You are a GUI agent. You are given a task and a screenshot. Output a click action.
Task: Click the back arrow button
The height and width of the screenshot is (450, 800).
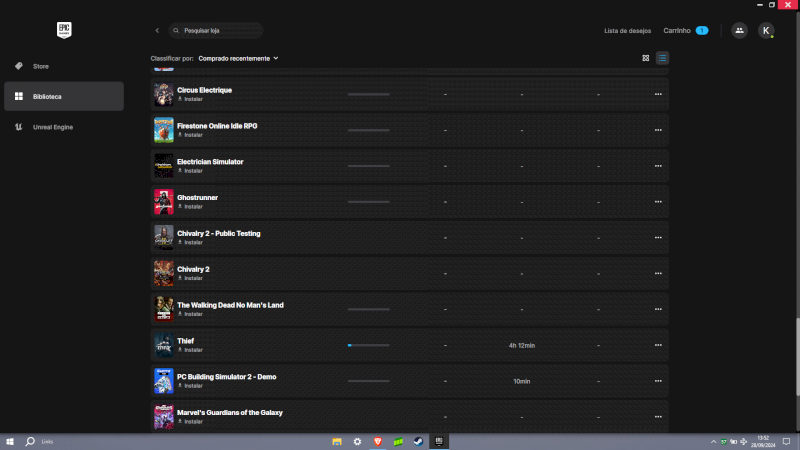pyautogui.click(x=157, y=31)
